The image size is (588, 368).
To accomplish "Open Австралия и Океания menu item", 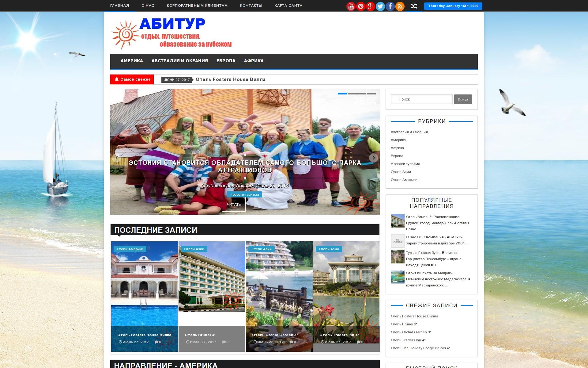I will (x=179, y=61).
